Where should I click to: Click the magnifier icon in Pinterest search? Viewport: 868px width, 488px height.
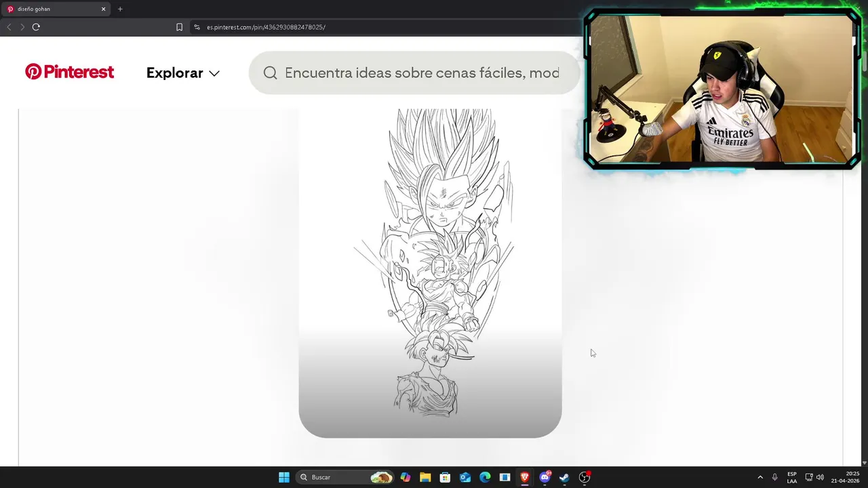pos(270,73)
